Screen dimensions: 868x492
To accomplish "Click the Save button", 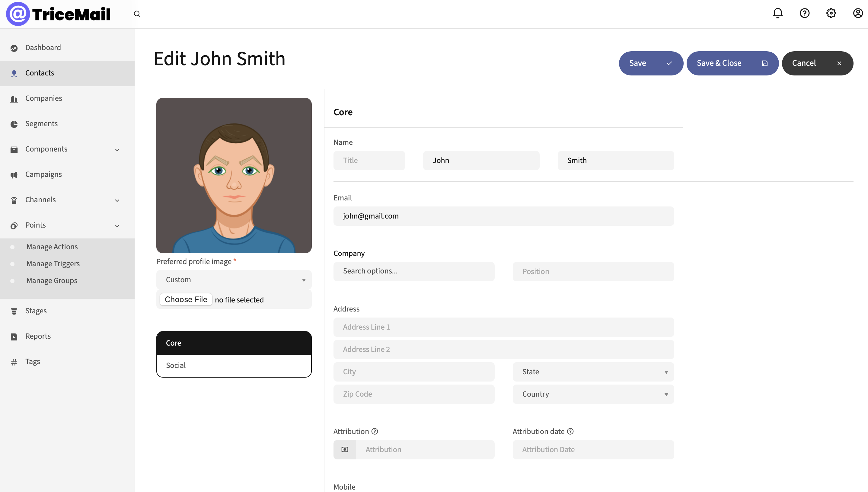I will pyautogui.click(x=651, y=63).
